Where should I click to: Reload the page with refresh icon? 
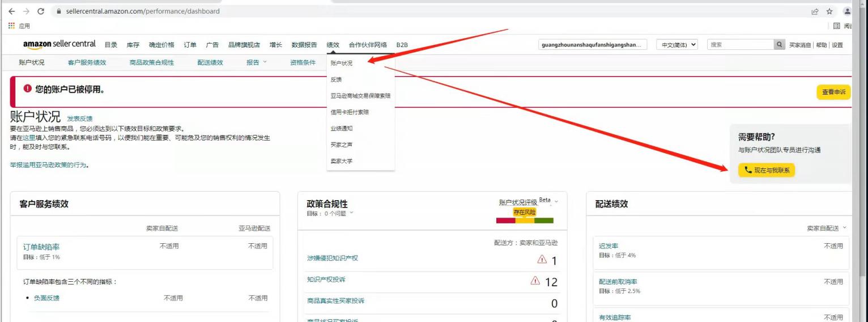pyautogui.click(x=41, y=11)
